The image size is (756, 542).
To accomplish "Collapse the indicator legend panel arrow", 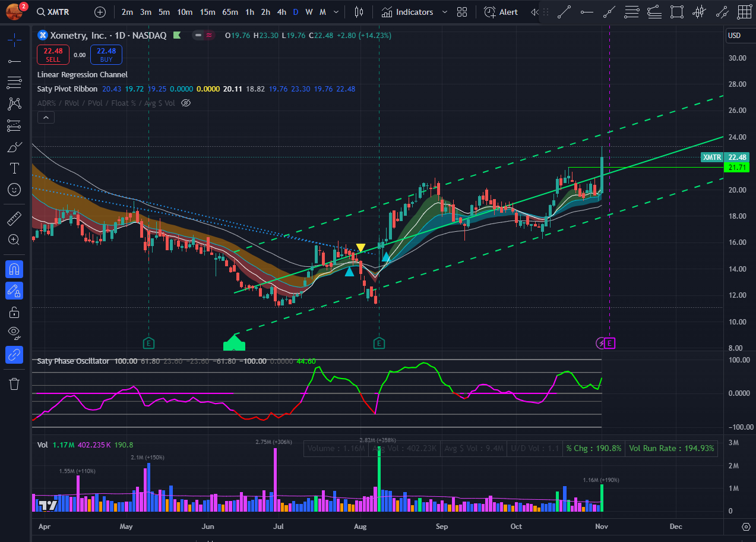I will click(x=46, y=117).
